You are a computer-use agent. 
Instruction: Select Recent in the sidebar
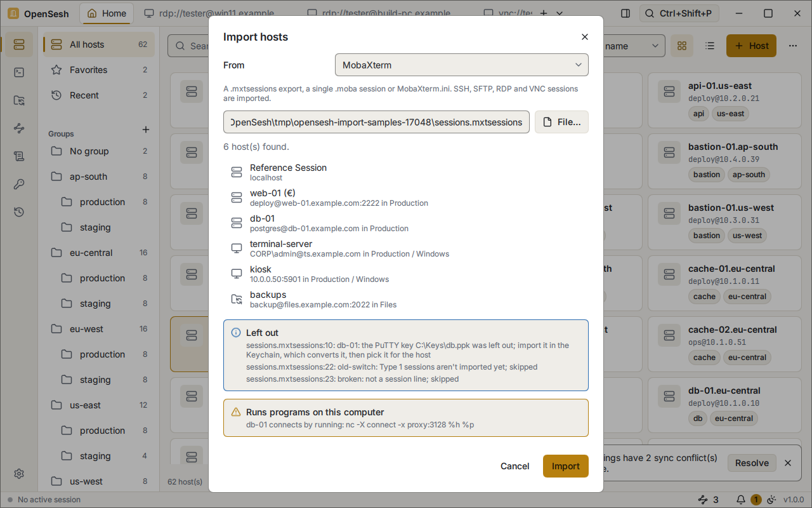tap(99, 95)
